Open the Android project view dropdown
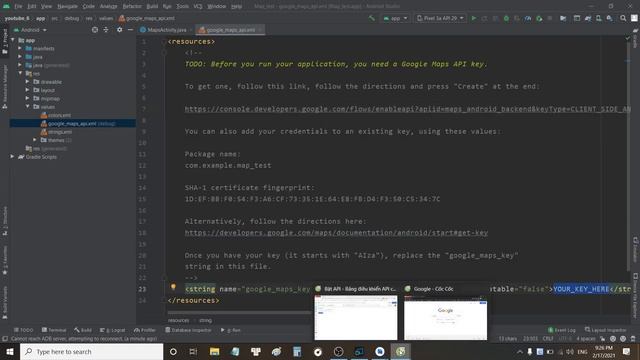The height and width of the screenshot is (360, 640). [31, 30]
